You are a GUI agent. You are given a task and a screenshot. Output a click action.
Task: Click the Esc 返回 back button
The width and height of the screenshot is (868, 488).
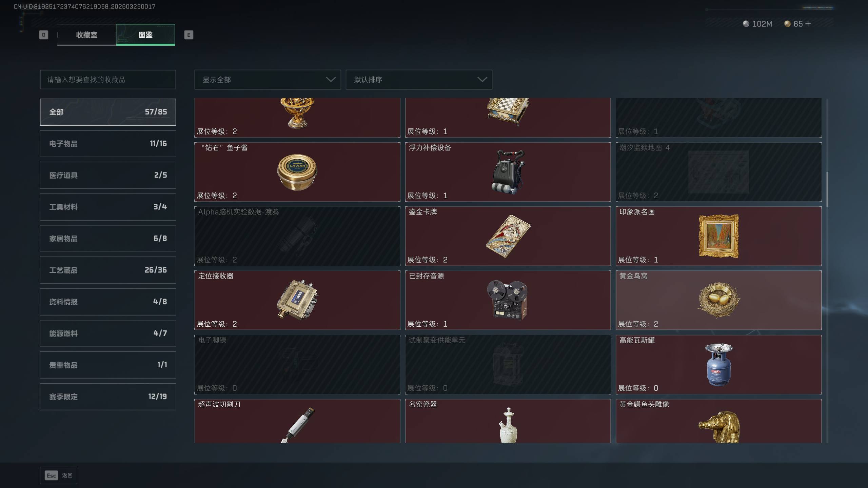pyautogui.click(x=59, y=475)
